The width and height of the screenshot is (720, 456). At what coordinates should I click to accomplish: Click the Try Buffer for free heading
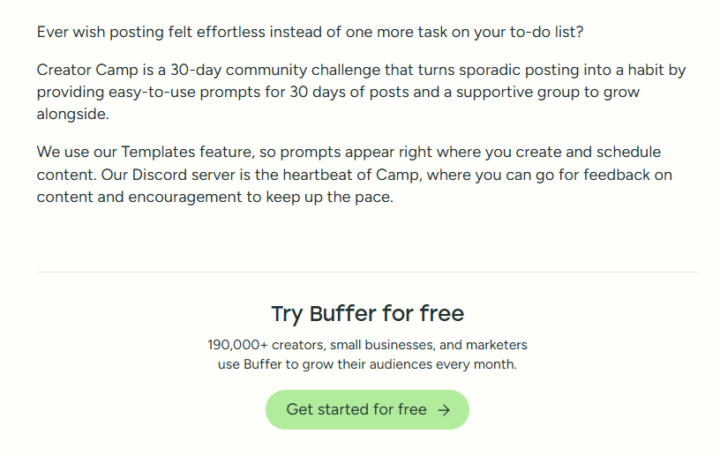pos(367,313)
